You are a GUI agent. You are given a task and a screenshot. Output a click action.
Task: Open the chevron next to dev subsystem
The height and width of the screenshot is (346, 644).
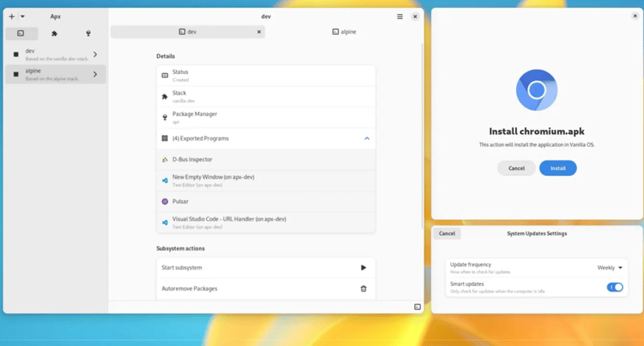pyautogui.click(x=95, y=54)
